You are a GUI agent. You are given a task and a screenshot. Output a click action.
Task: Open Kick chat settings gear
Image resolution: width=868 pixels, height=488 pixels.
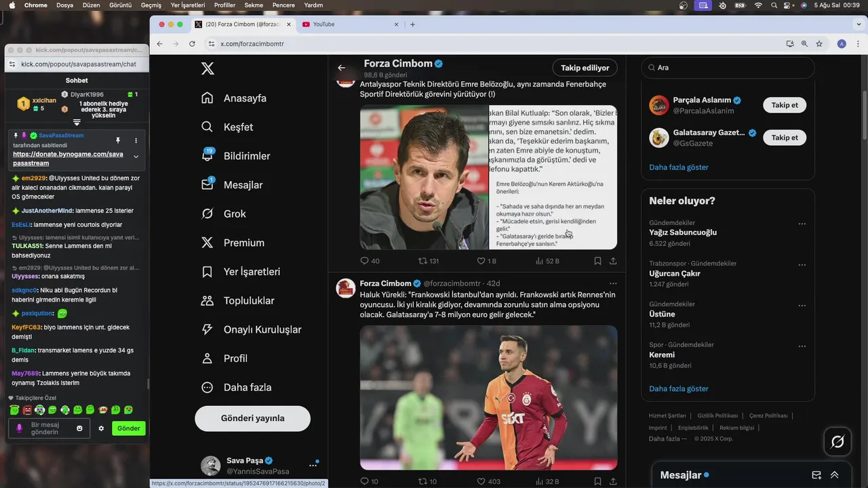[101, 428]
